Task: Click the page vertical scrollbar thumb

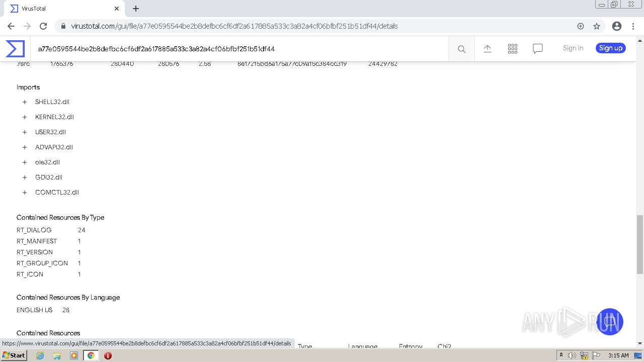Action: [639, 244]
